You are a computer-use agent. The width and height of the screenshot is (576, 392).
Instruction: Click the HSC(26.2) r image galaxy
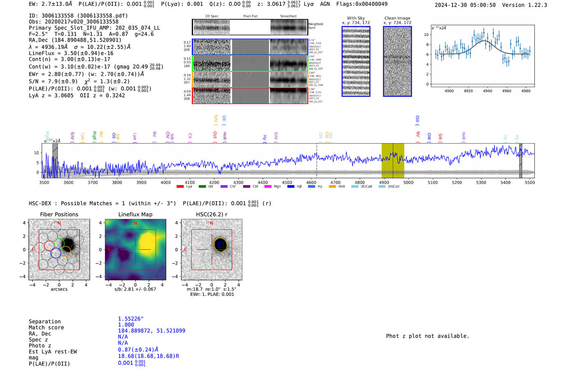221,245
